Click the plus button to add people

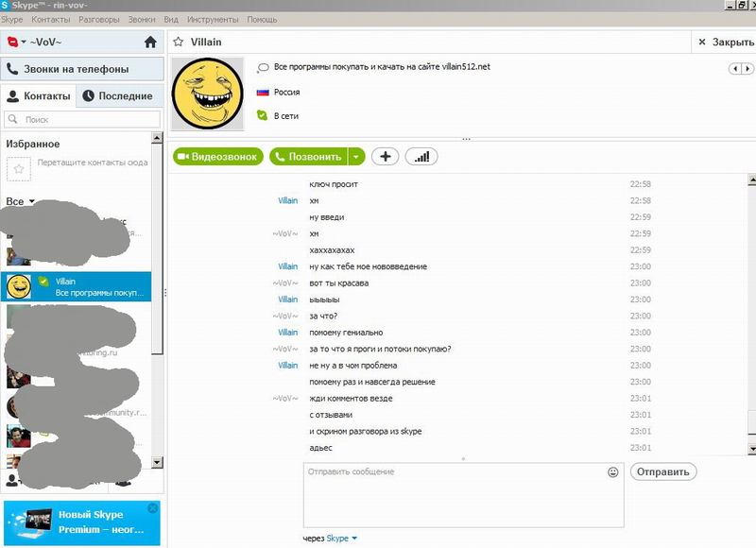[x=386, y=157]
